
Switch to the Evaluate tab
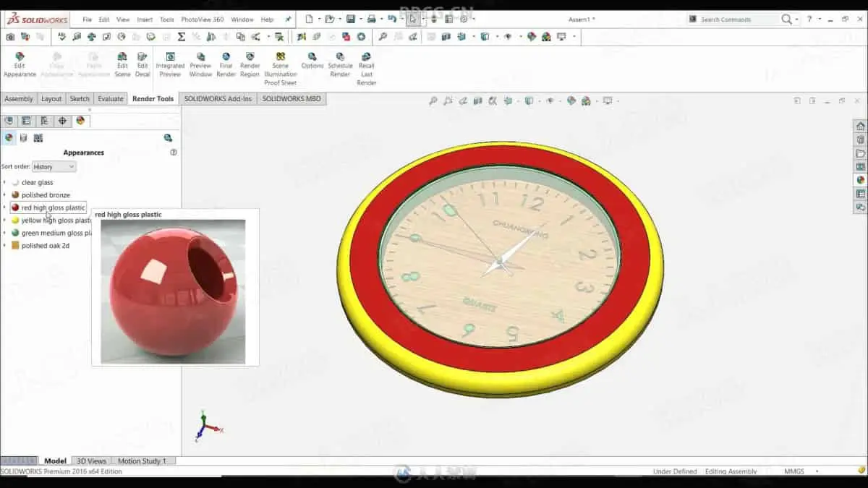pyautogui.click(x=111, y=99)
